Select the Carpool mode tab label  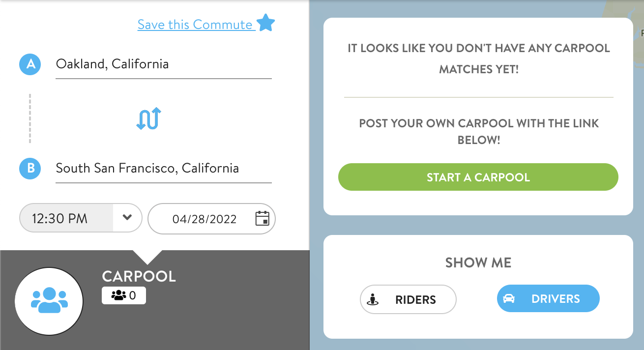139,276
